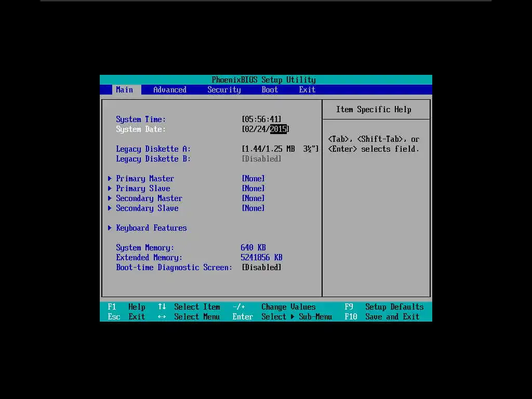The height and width of the screenshot is (399, 532).
Task: Click the Tab, Shift-Tab help text
Action: (x=374, y=144)
